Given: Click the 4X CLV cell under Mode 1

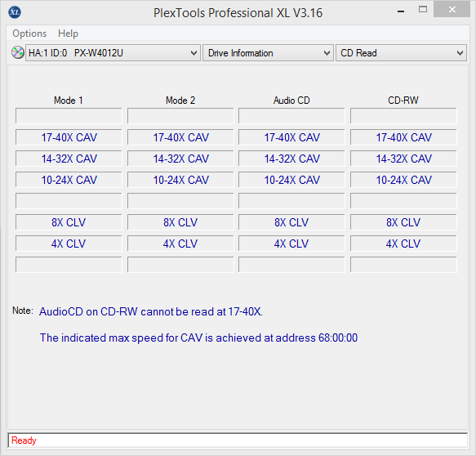Looking at the screenshot, I should [69, 244].
